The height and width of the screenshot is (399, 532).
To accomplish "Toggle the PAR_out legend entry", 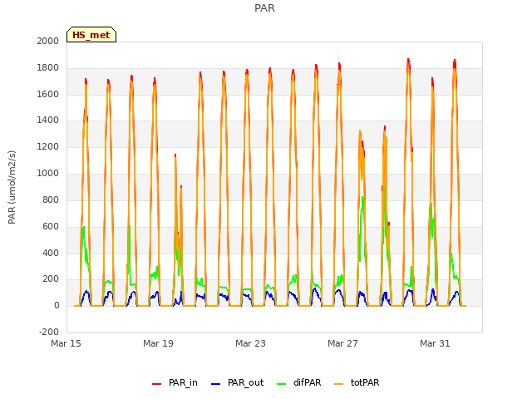I will [238, 382].
